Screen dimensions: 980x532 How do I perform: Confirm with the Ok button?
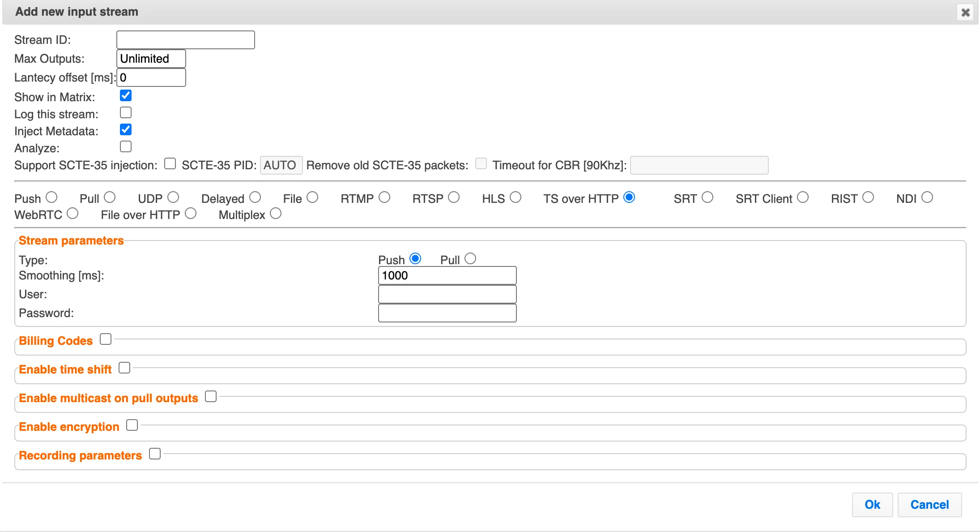coord(872,505)
